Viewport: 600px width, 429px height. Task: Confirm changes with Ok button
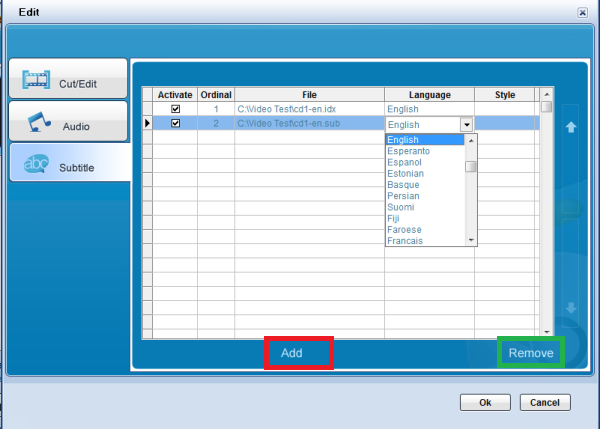pos(485,403)
